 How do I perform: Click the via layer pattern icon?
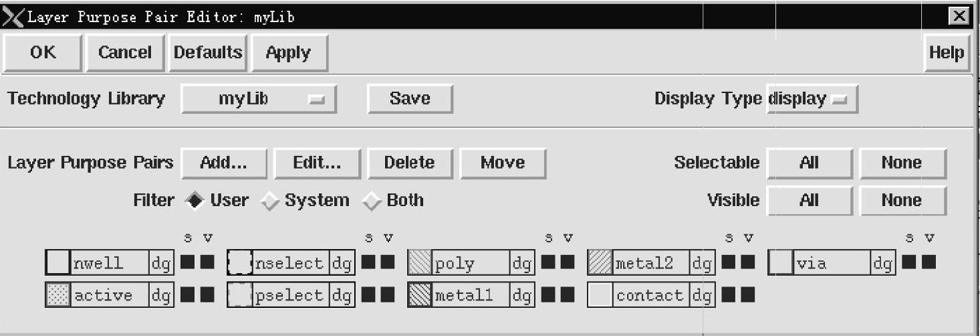coord(781,263)
